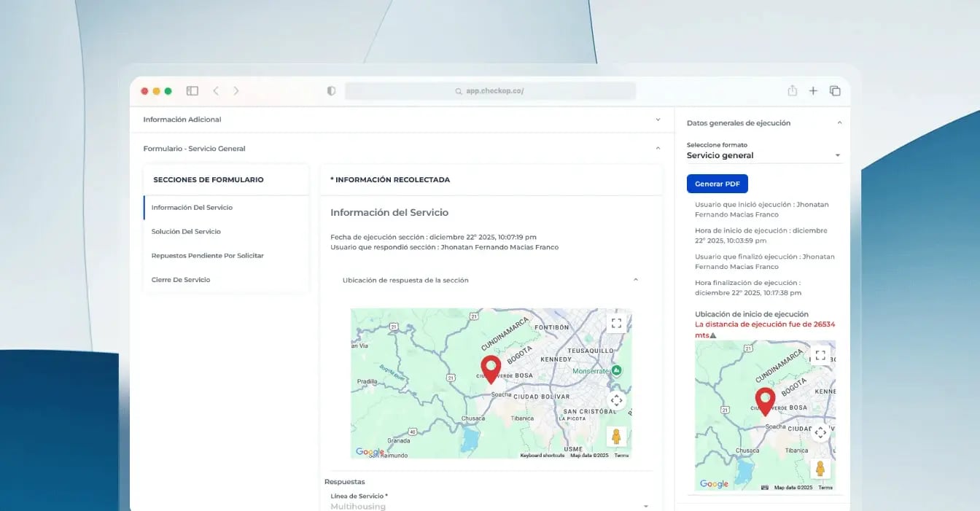Screen dimensions: 980x511
Task: Click the Pegman icon on the right sidebar map
Action: tap(820, 468)
